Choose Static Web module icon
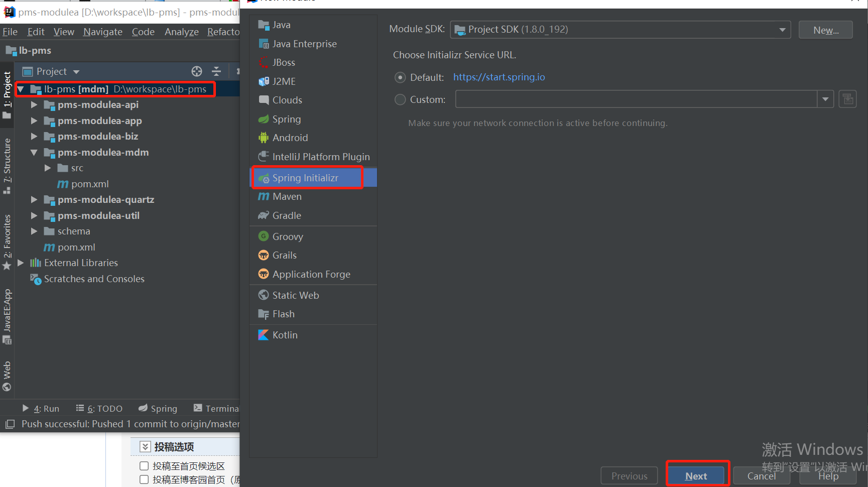Viewport: 868px width, 487px height. click(264, 295)
